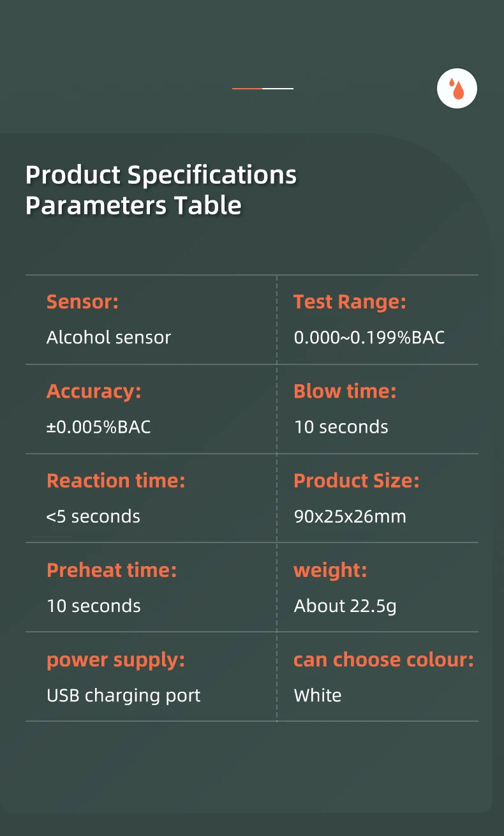Screen dimensions: 504x836
Task: Select the 90x25x26mm value
Action: click(350, 516)
